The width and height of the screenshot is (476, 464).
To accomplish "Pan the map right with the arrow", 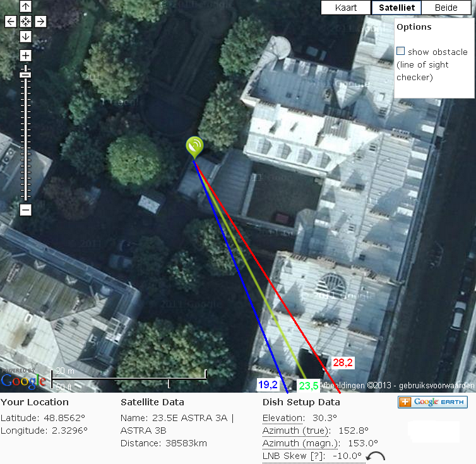I will click(x=40, y=21).
